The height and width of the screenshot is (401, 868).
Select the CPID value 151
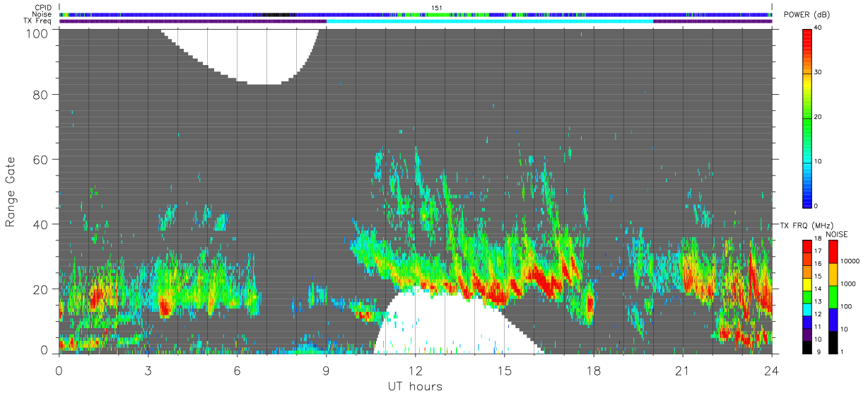pyautogui.click(x=436, y=8)
